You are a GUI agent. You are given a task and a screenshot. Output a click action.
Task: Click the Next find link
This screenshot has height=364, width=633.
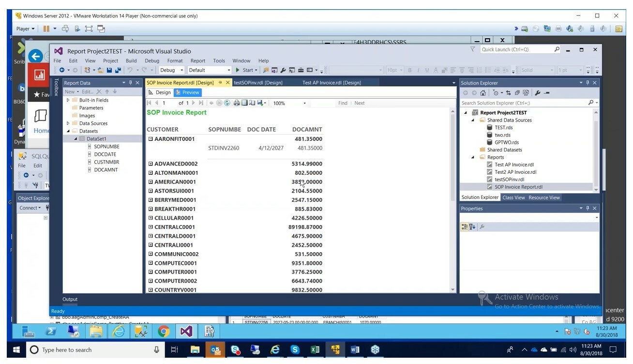[x=360, y=103]
